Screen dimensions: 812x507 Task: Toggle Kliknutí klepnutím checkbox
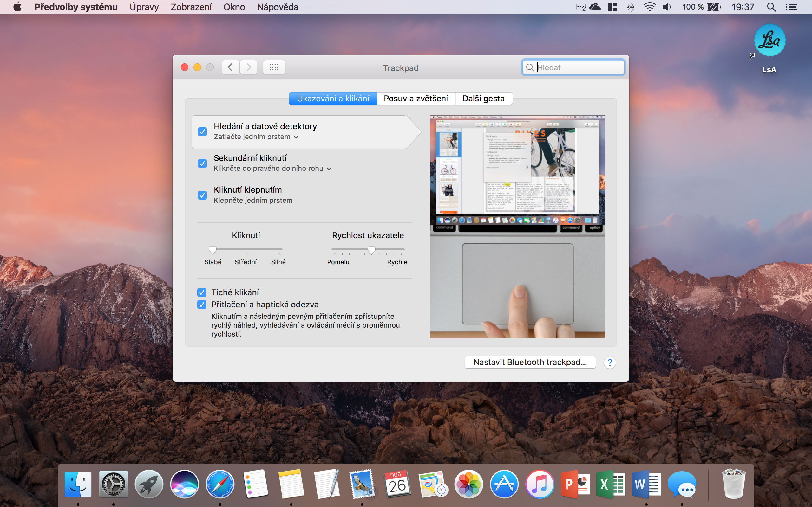(x=202, y=195)
